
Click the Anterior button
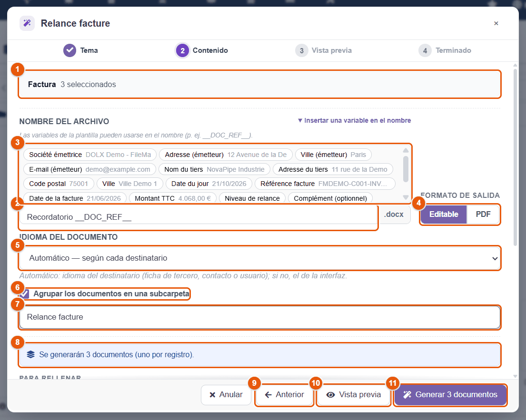tap(284, 394)
